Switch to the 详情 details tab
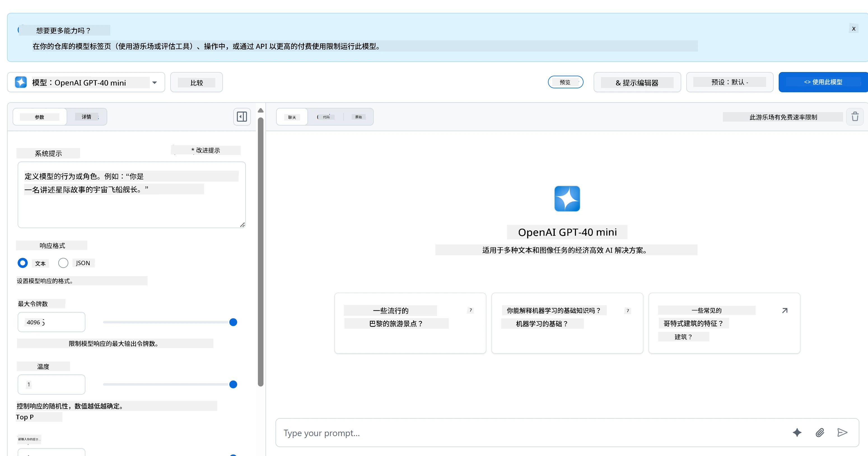 coord(87,117)
